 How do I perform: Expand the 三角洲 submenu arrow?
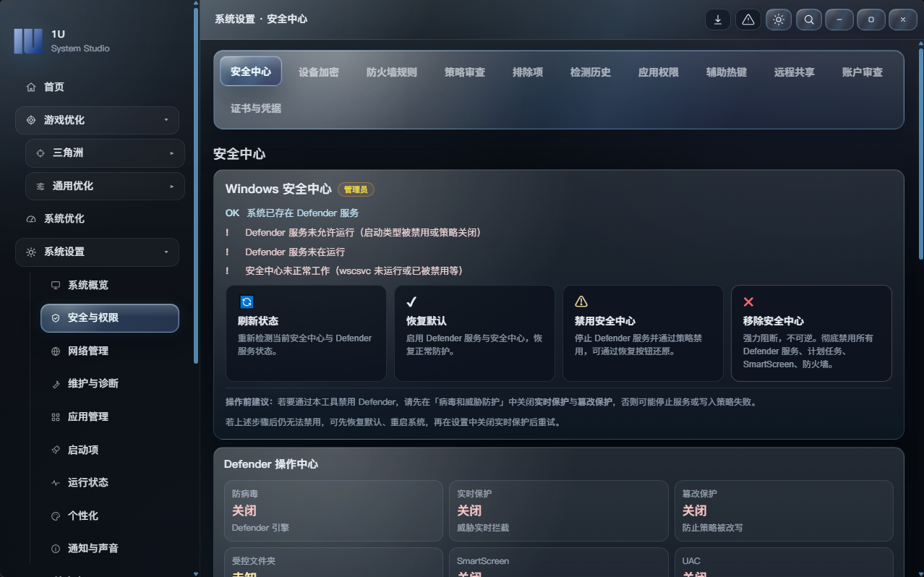(171, 153)
